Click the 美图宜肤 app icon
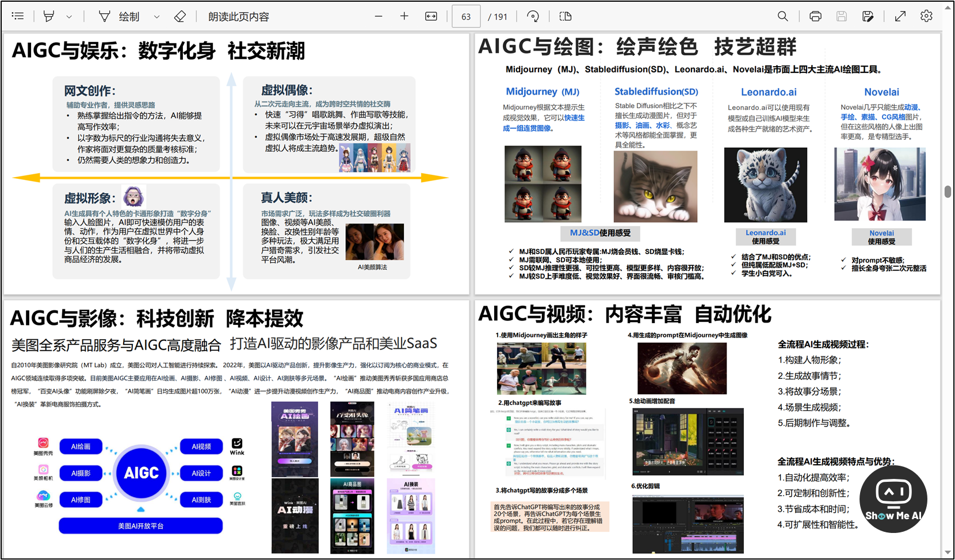Image resolution: width=955 pixels, height=560 pixels. pyautogui.click(x=237, y=496)
